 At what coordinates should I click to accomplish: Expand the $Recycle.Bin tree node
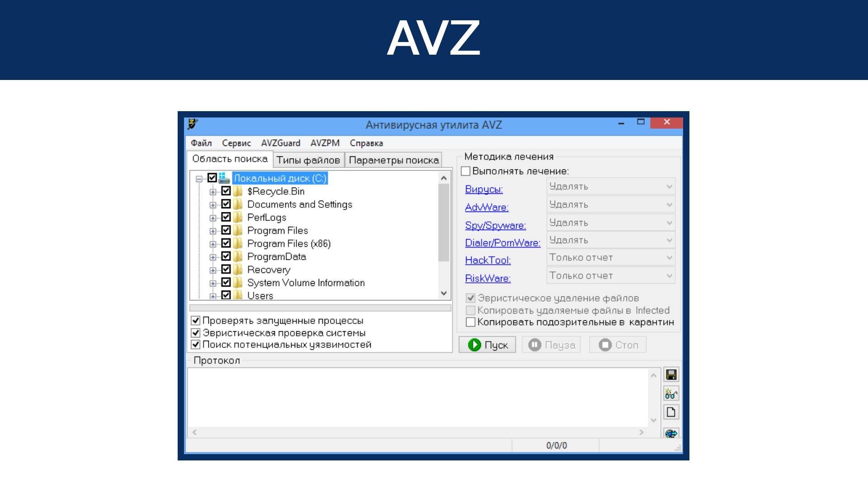click(x=212, y=192)
